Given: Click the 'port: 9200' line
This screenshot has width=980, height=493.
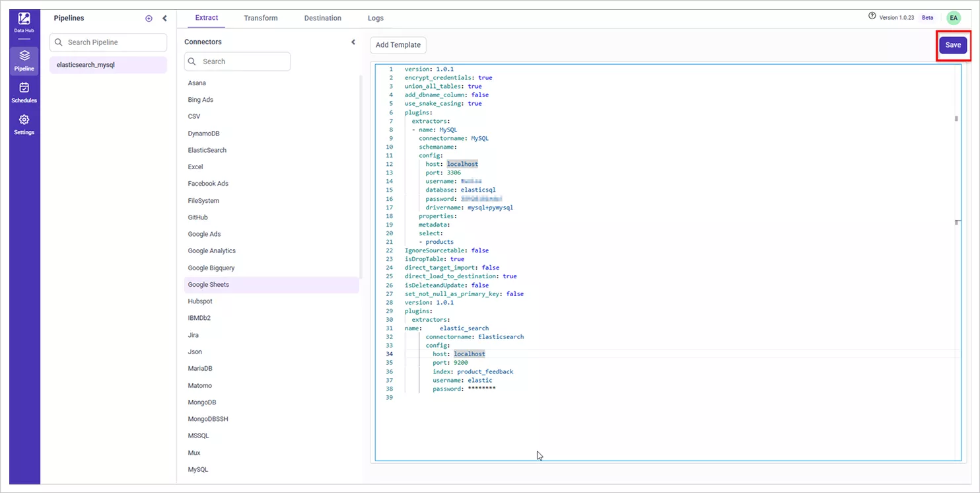Looking at the screenshot, I should pyautogui.click(x=450, y=362).
